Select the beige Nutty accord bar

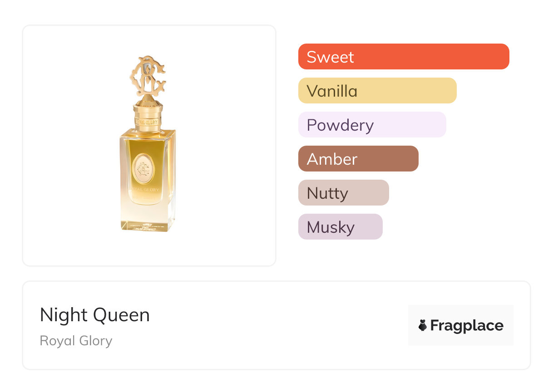coord(343,193)
